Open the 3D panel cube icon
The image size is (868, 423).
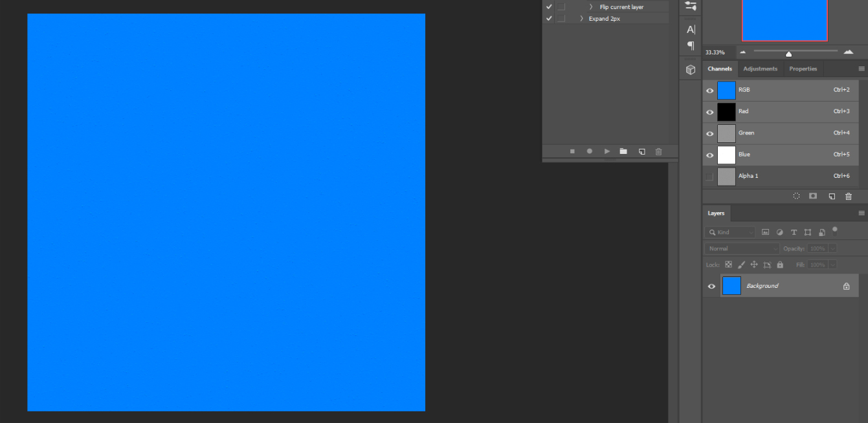691,70
